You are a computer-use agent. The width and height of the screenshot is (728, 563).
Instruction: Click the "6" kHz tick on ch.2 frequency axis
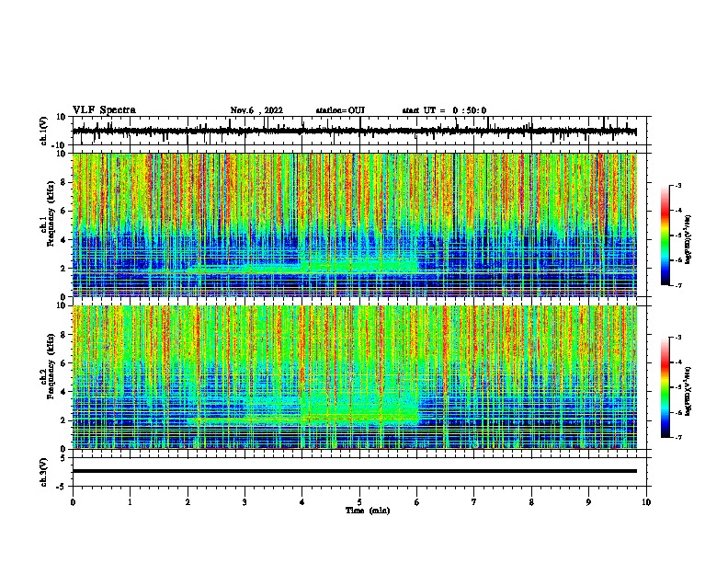(x=64, y=363)
